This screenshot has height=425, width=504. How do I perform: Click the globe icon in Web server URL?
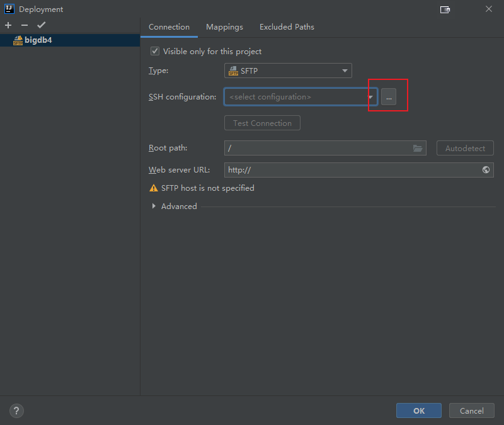pyautogui.click(x=485, y=169)
